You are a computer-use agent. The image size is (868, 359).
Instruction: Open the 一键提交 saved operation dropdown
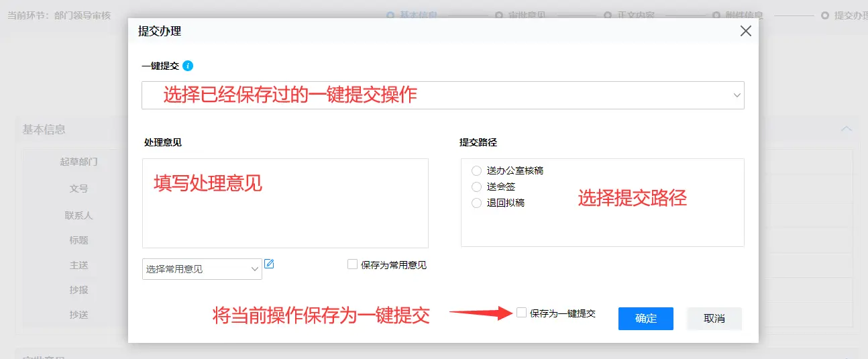point(443,95)
